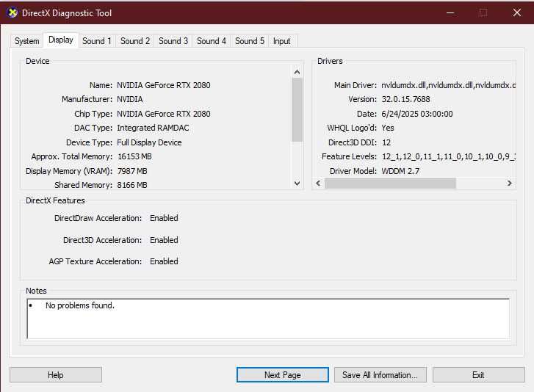The height and width of the screenshot is (392, 534).
Task: Click the Drivers panel scroll left arrow
Action: coord(319,183)
